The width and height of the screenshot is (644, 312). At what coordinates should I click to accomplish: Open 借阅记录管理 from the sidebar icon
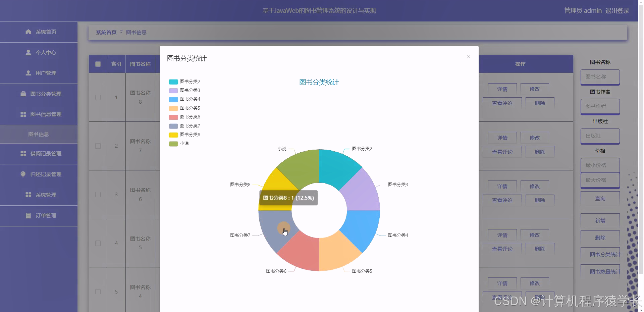[22, 154]
